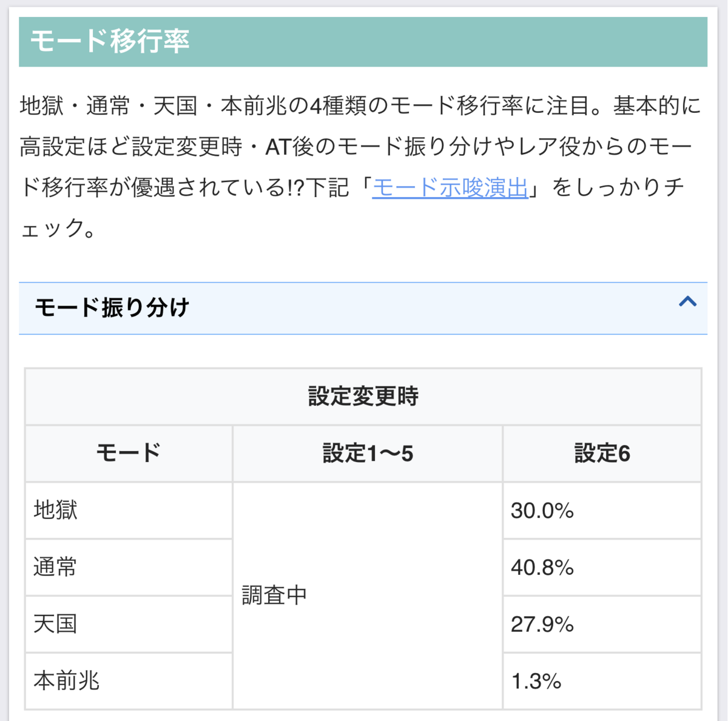Click the first line of the description paragraph
Viewport: 728px width, 721px height.
click(360, 106)
